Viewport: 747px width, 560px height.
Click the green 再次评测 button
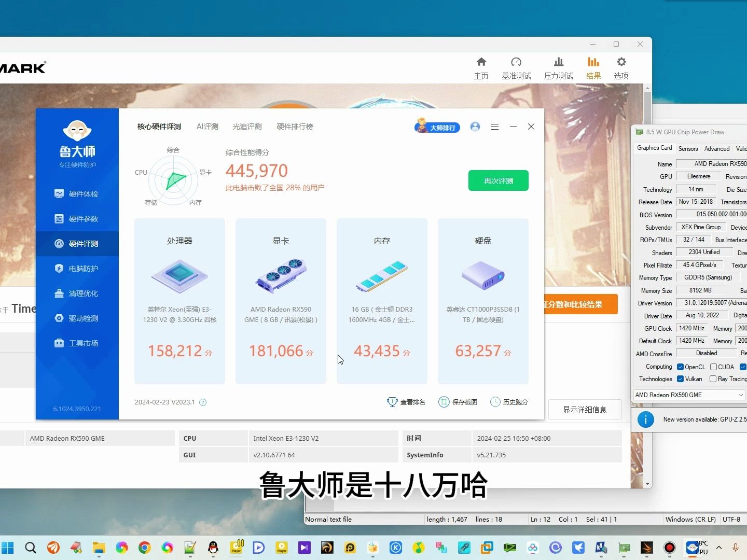499,181
